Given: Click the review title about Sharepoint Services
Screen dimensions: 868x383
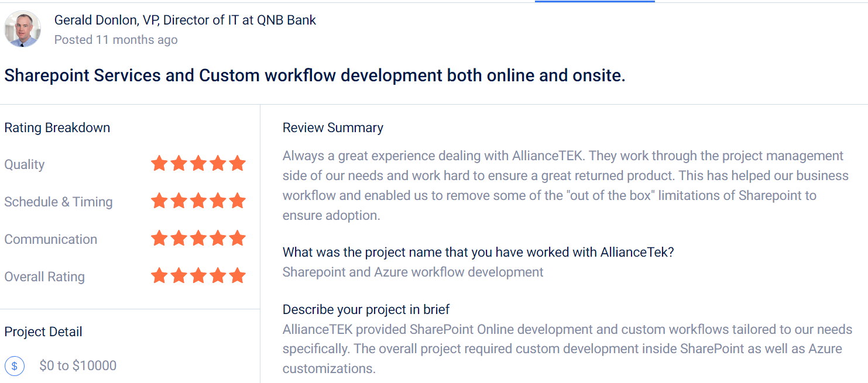Looking at the screenshot, I should point(315,75).
